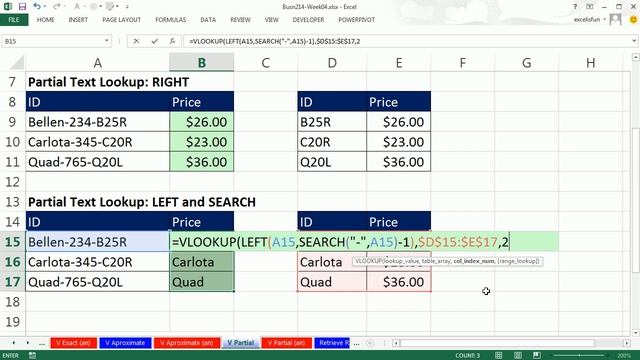Open the VIEW ribbon tab
The width and height of the screenshot is (640, 360).
tap(271, 20)
